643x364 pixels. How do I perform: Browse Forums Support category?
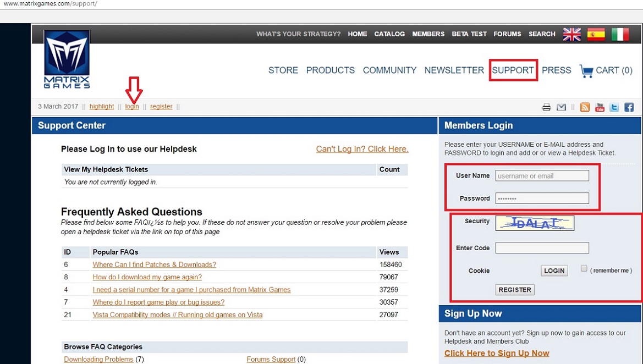[x=271, y=359]
